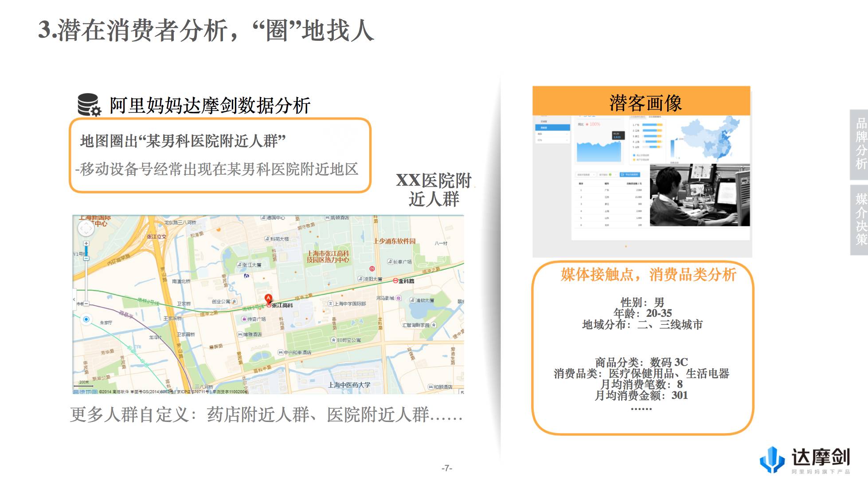Screen dimensions: 868x481
Task: Click the map zoom slider track
Action: pyautogui.click(x=86, y=274)
